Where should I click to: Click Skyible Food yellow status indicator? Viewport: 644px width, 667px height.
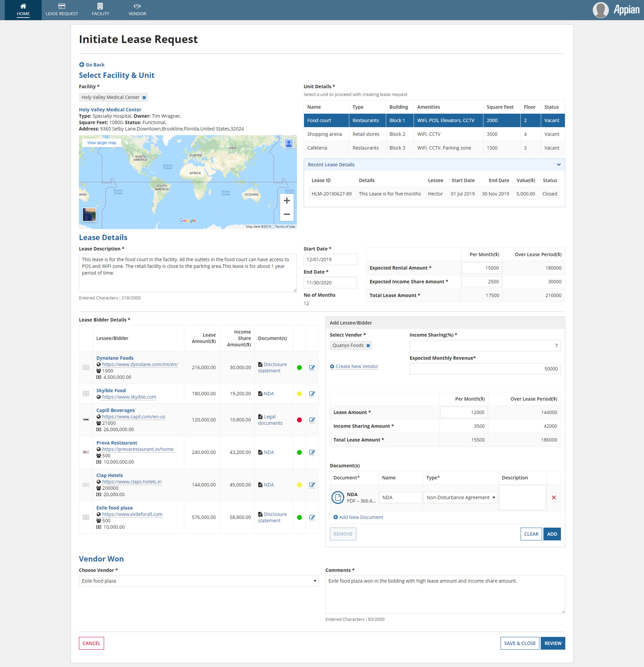299,394
